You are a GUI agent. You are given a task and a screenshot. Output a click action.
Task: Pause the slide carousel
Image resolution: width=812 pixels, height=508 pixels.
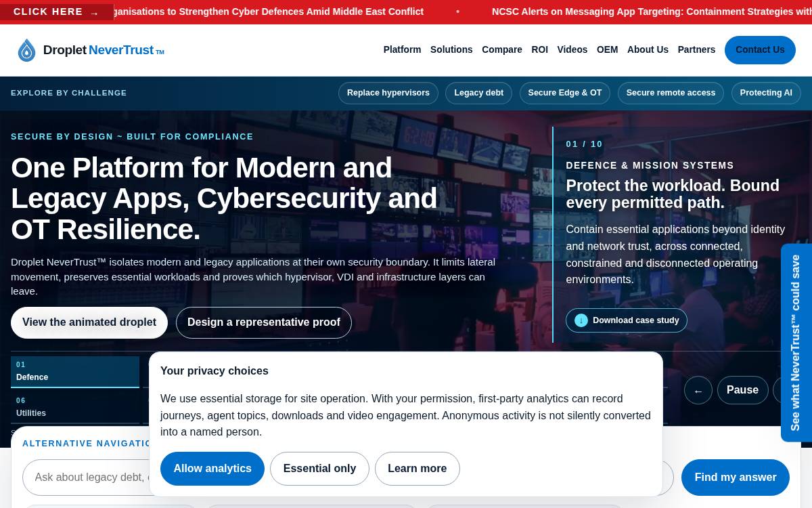(x=742, y=390)
